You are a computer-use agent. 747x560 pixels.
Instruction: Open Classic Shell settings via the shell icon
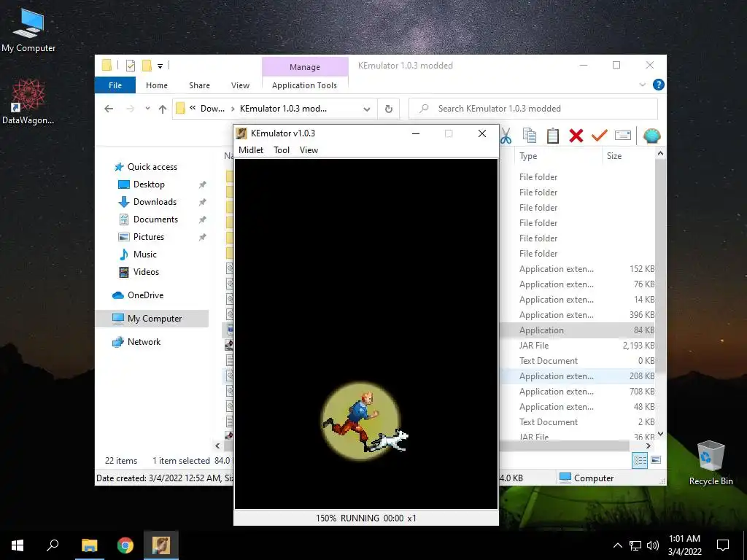(x=651, y=136)
